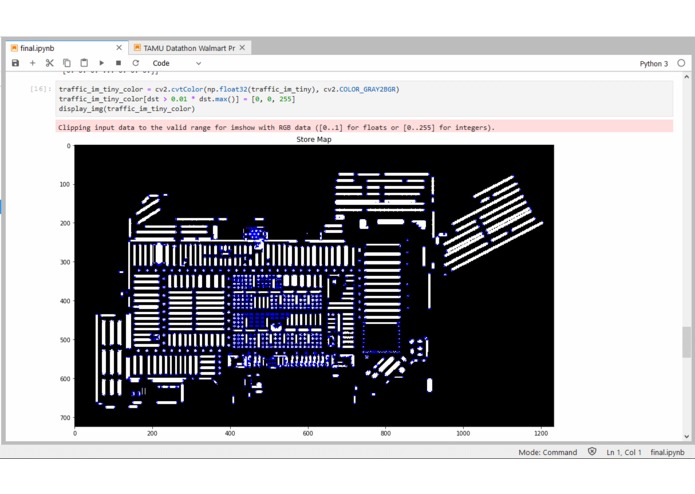
Task: Click the scroll down arrow of the notebook
Action: (687, 436)
